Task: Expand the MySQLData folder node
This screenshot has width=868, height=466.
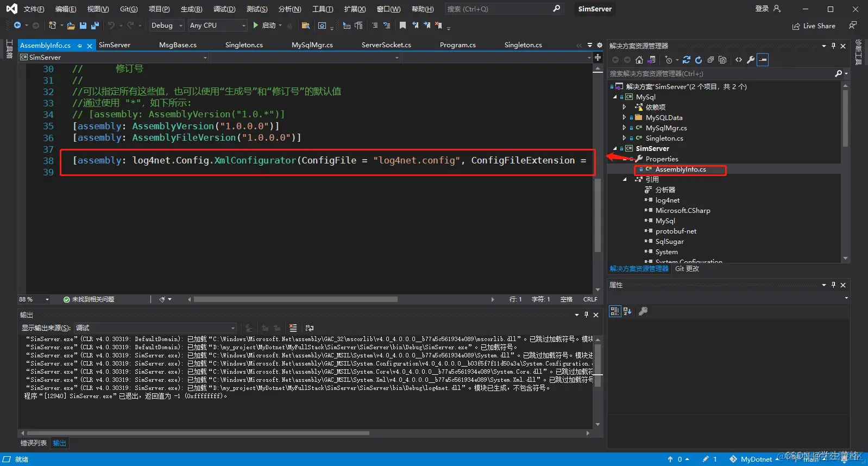Action: coord(624,118)
